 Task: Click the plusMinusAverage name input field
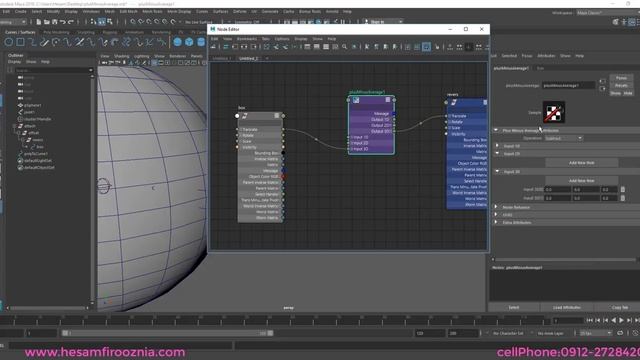(569, 85)
